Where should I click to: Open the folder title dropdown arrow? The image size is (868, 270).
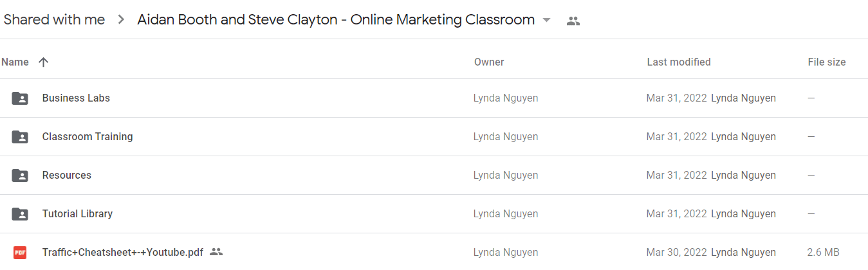click(x=547, y=20)
